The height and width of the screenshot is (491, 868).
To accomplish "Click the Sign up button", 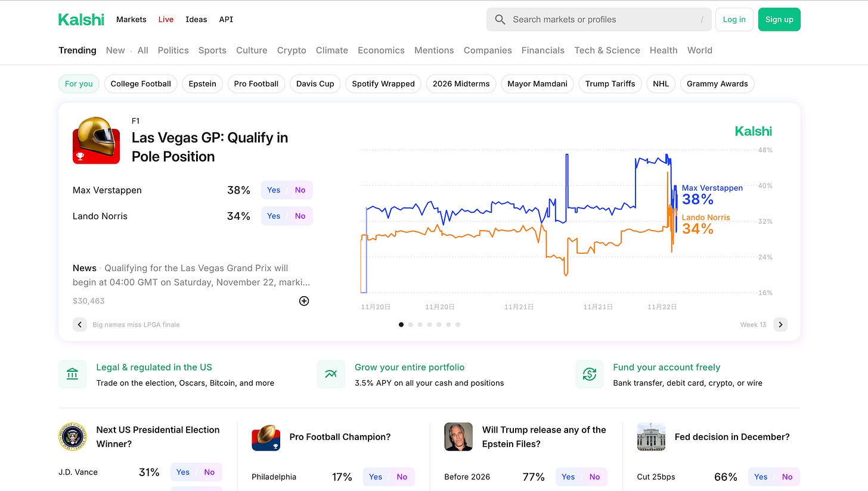I will coord(779,19).
